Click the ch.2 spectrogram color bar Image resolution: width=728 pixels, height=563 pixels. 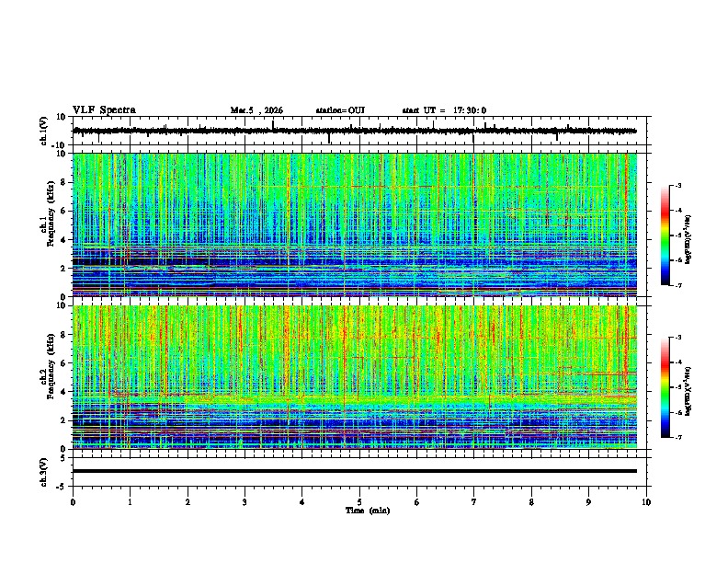click(x=665, y=387)
